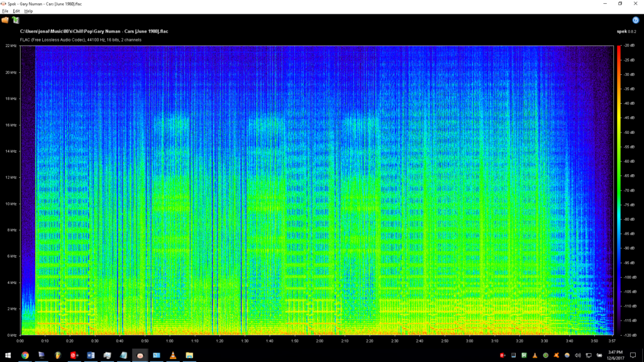Switch to the Spek window via its taskbar icon
The width and height of the screenshot is (644, 362).
point(140,355)
